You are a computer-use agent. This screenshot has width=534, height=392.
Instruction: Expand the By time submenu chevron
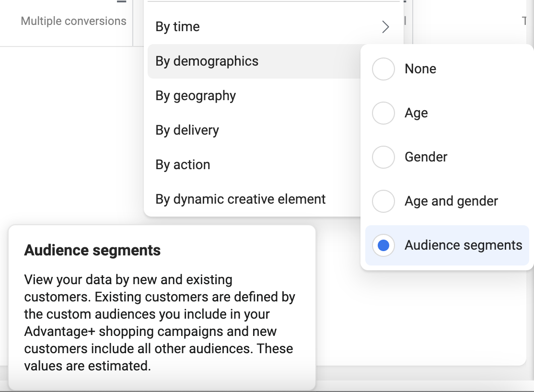tap(385, 27)
